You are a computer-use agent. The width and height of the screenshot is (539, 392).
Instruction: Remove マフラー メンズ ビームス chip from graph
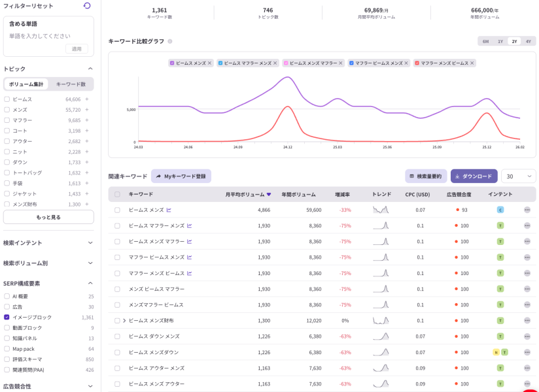(472, 63)
